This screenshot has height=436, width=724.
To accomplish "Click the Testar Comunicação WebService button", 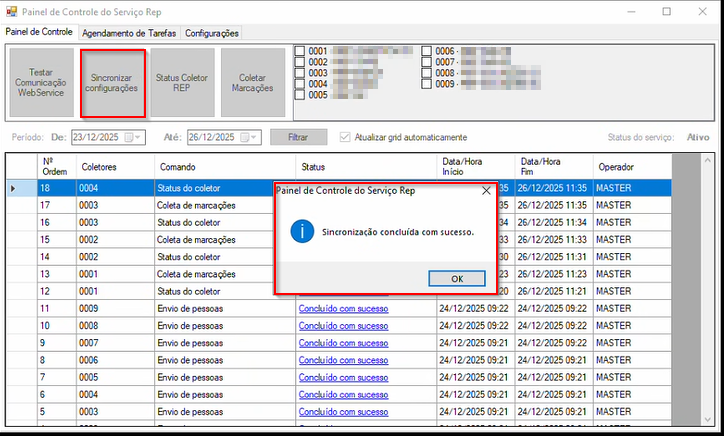I will point(43,80).
